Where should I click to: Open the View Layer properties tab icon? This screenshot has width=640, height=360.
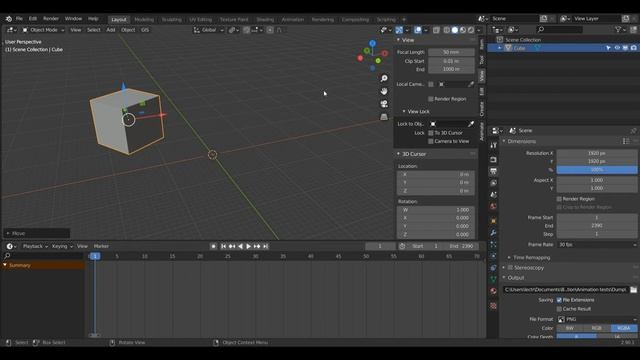(x=493, y=183)
